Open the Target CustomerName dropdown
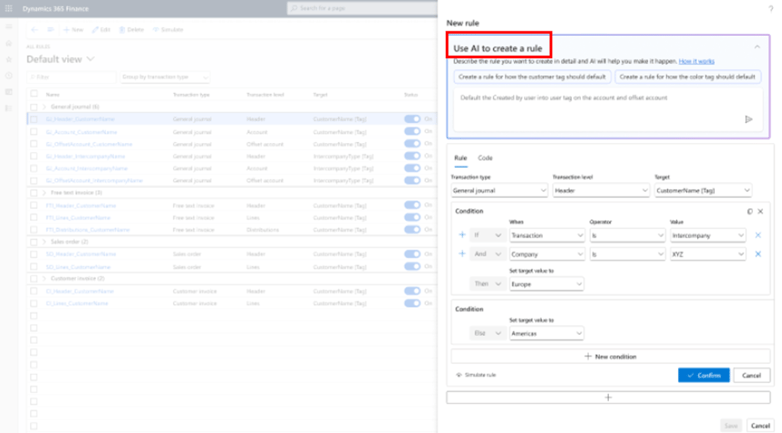 [703, 191]
